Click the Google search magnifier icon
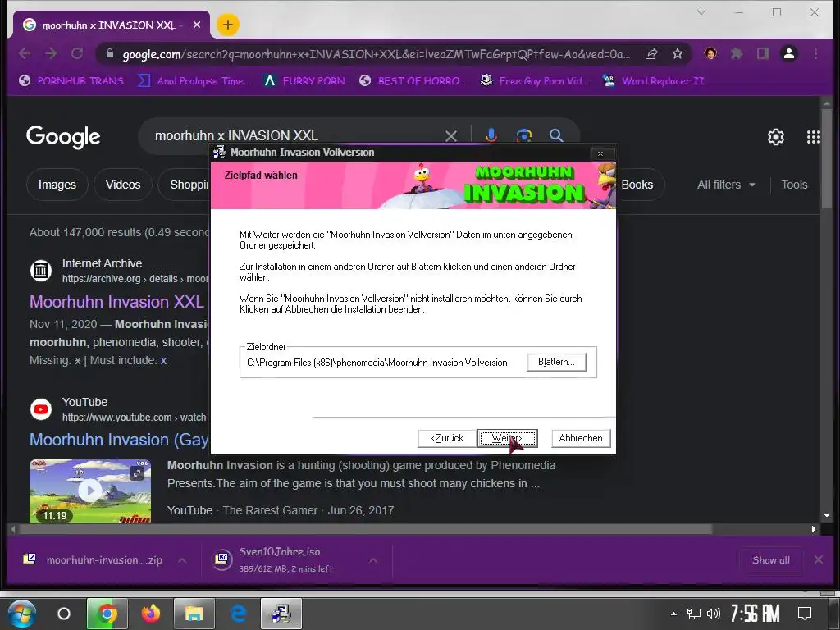840x630 pixels. pyautogui.click(x=556, y=135)
